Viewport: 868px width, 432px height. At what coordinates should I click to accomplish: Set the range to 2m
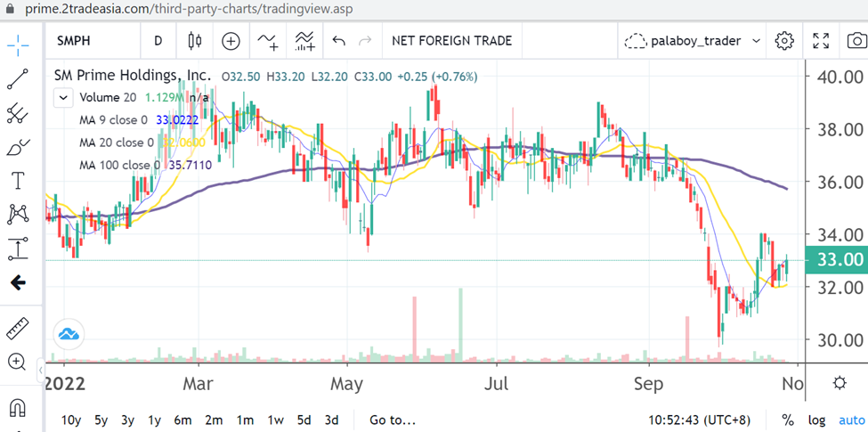click(x=214, y=420)
